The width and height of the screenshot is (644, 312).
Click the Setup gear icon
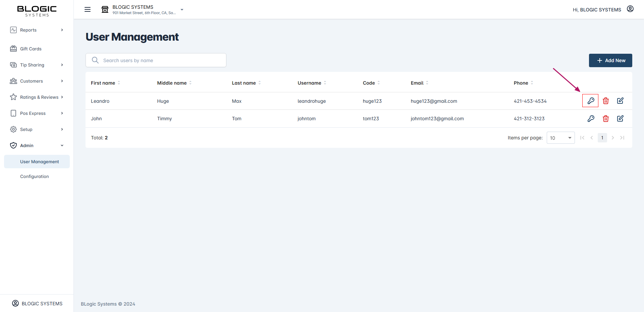pyautogui.click(x=13, y=129)
